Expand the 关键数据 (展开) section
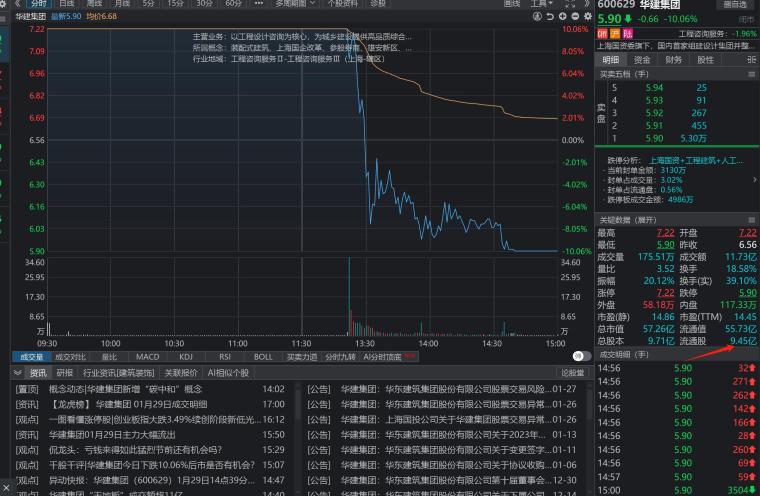 (x=628, y=219)
